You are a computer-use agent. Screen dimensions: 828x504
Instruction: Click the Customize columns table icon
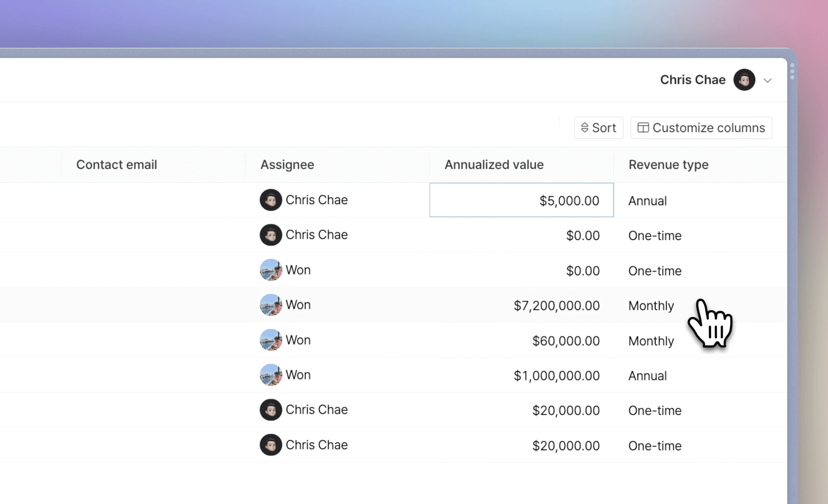(x=643, y=128)
